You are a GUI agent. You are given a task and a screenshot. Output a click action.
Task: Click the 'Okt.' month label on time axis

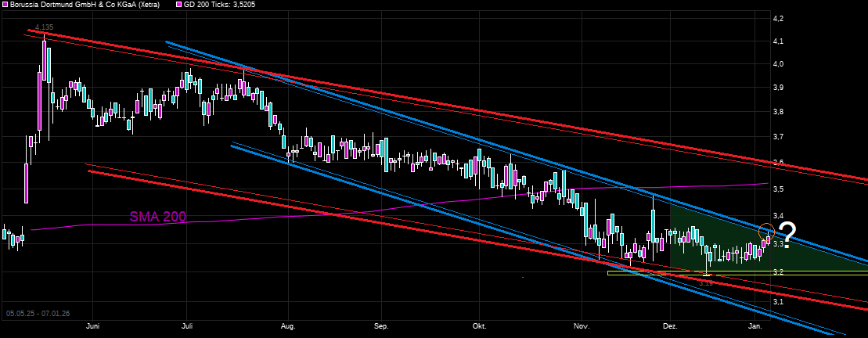pyautogui.click(x=479, y=325)
